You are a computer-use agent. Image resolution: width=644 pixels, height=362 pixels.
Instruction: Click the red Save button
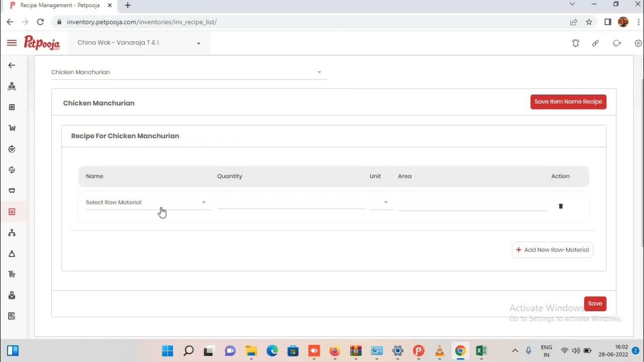(595, 304)
